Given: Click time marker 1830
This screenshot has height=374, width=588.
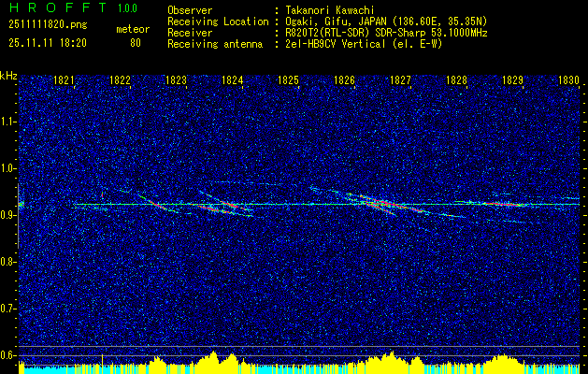Looking at the screenshot, I should tap(568, 79).
